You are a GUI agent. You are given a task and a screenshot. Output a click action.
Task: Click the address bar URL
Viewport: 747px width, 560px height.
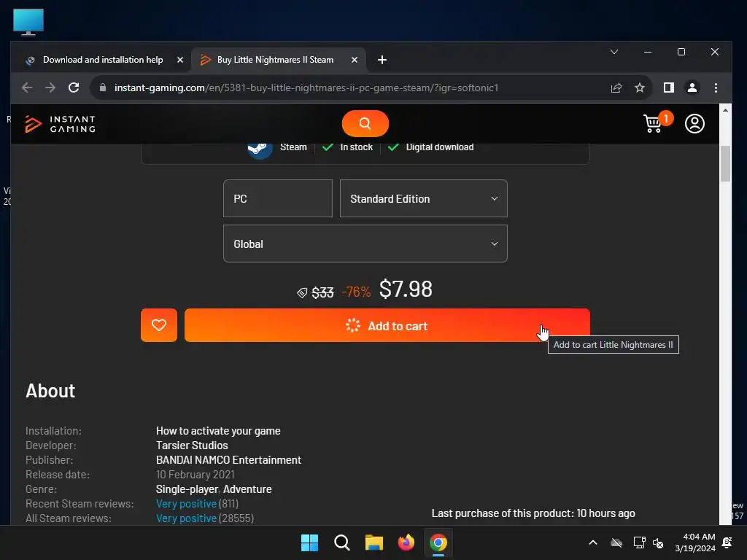click(x=306, y=87)
